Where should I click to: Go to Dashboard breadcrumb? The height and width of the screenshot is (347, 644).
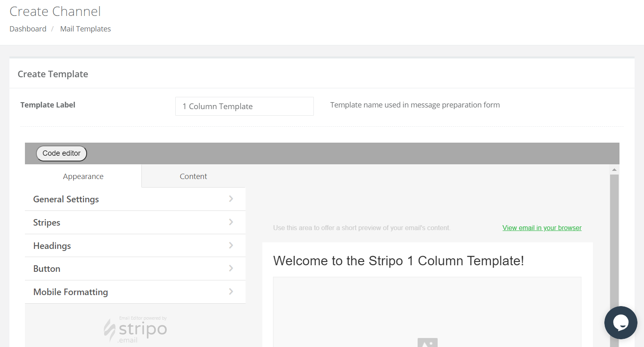(28, 29)
